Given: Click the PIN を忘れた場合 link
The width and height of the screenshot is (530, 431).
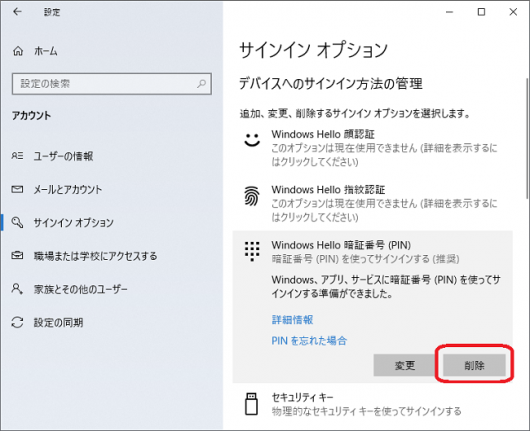Looking at the screenshot, I should point(309,340).
